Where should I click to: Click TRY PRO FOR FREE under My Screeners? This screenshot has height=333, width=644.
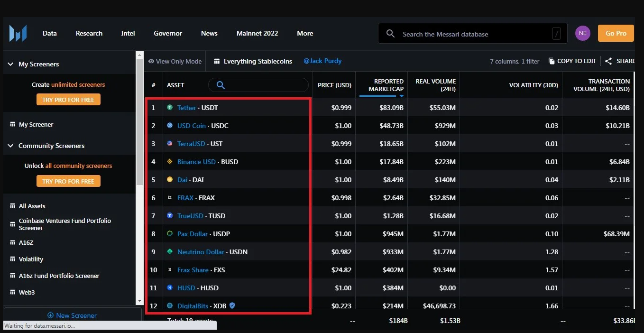tap(68, 100)
